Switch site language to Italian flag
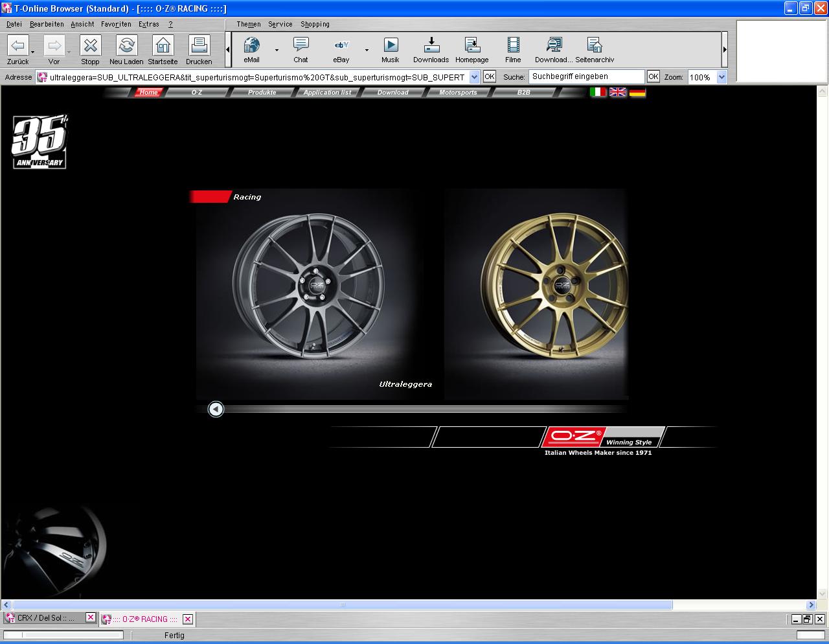Screen dimensions: 829x644 click(x=598, y=92)
